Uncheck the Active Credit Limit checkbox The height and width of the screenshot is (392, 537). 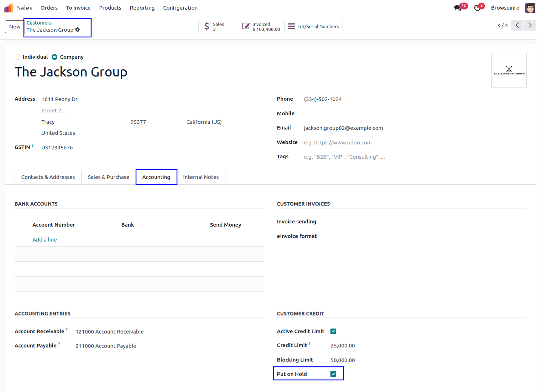coord(333,331)
